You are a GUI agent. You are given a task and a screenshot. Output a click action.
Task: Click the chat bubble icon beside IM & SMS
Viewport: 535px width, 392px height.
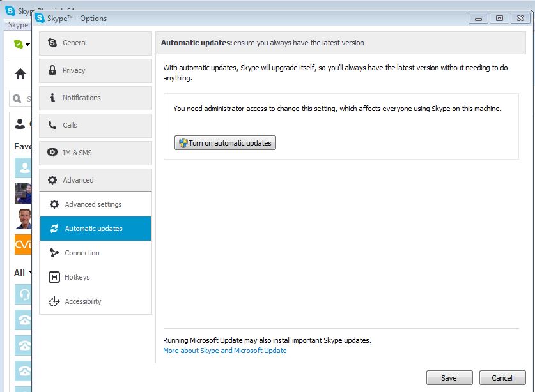(52, 153)
